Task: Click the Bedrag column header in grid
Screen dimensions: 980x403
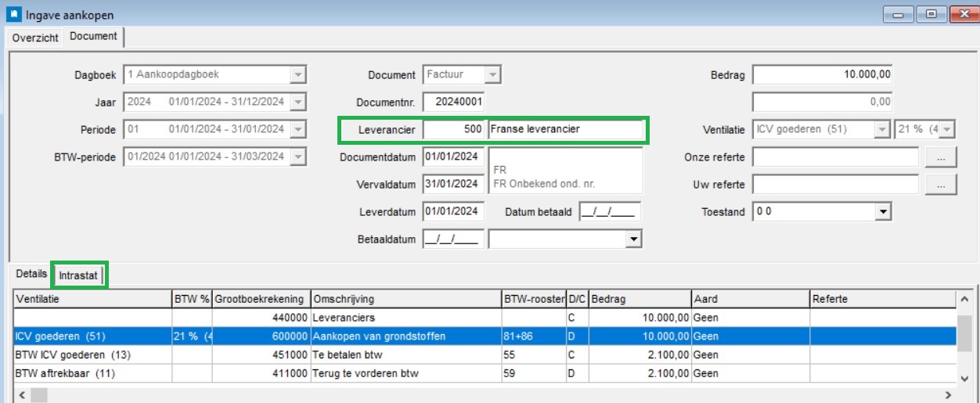Action: tap(640, 299)
